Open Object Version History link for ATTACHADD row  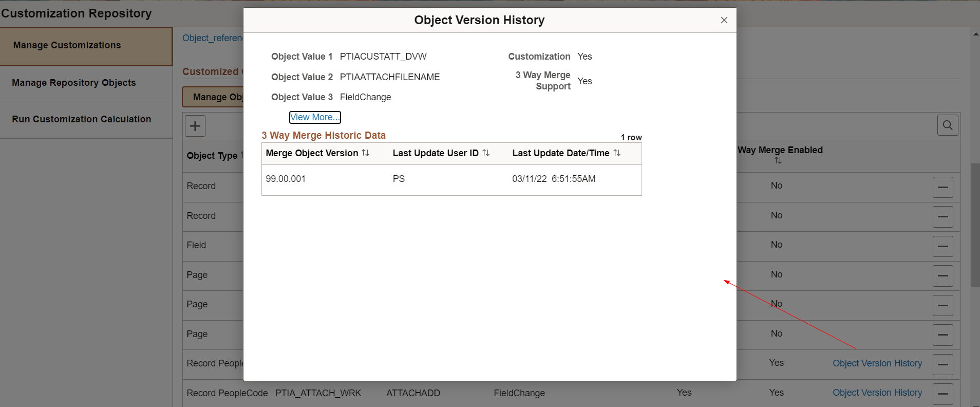coord(877,393)
